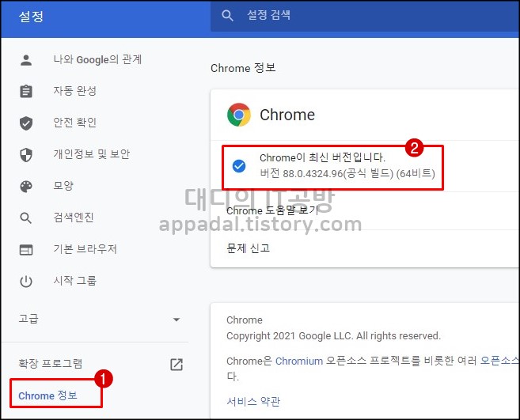Open Chrome 도움말 보기 row
This screenshot has width=520, height=420.
point(365,211)
